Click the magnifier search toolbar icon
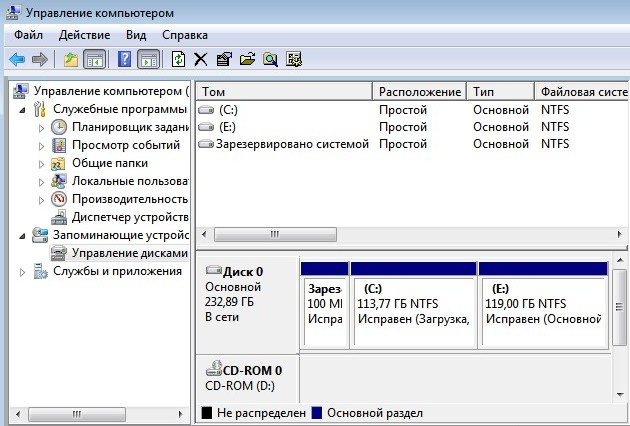The image size is (630, 426). point(270,59)
